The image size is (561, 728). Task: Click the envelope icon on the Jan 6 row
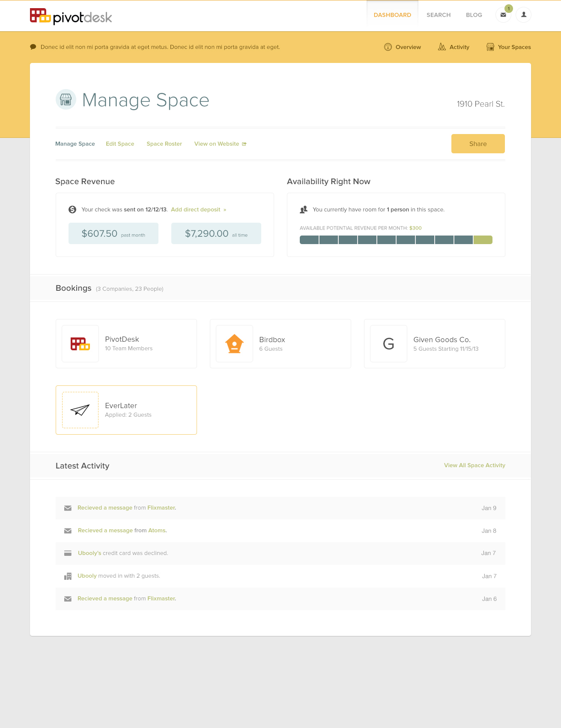click(x=68, y=599)
